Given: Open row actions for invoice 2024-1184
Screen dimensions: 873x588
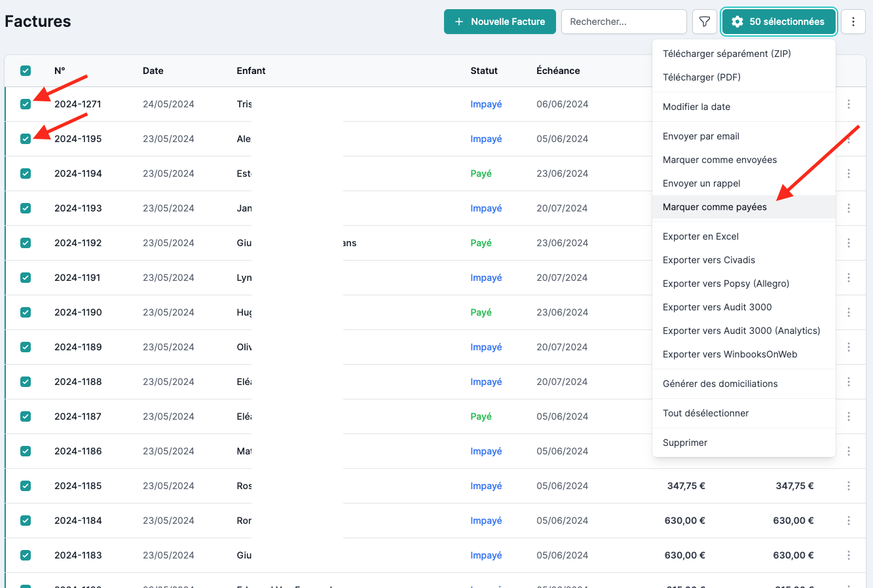Looking at the screenshot, I should tap(848, 521).
